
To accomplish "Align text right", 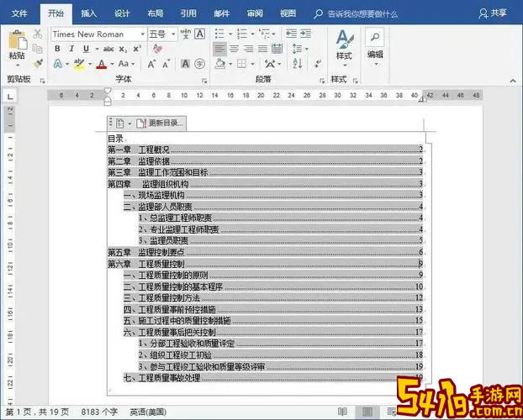I will [x=249, y=49].
